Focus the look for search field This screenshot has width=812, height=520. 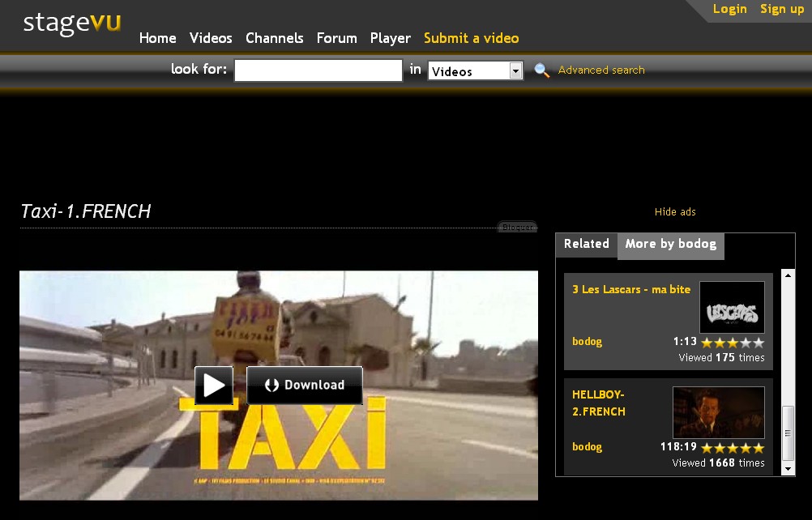pos(318,70)
